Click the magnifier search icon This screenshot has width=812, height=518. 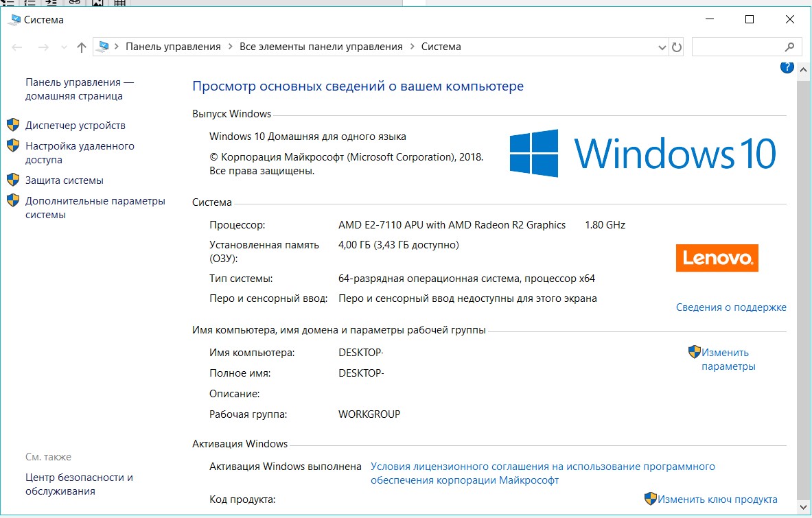pyautogui.click(x=789, y=47)
